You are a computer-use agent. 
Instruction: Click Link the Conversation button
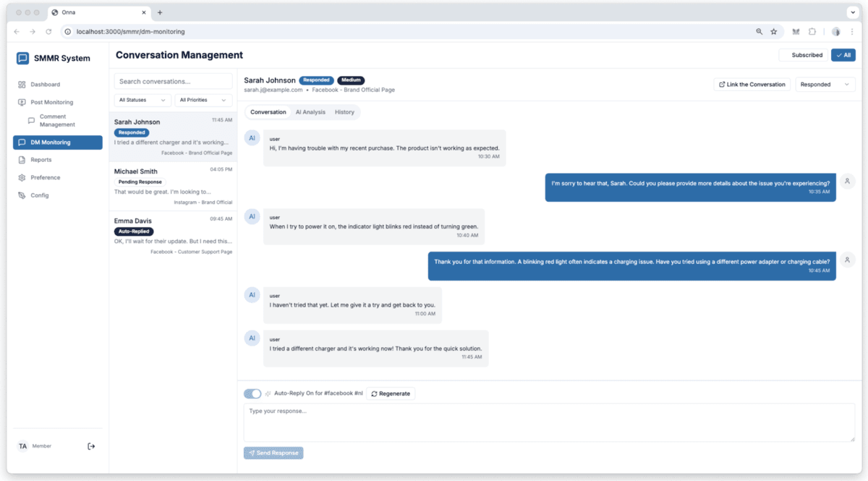752,85
